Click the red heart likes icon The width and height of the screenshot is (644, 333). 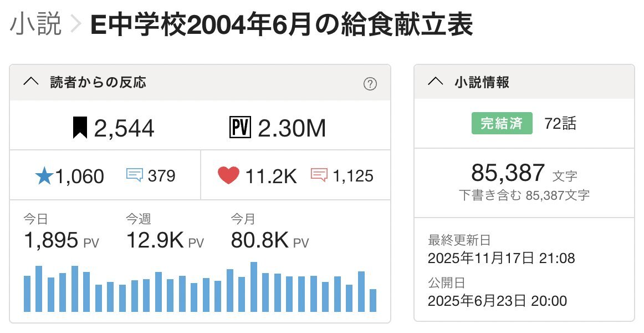[228, 176]
